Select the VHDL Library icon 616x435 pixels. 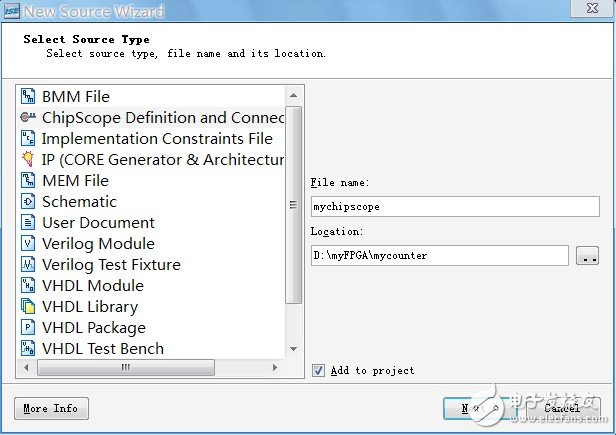28,307
